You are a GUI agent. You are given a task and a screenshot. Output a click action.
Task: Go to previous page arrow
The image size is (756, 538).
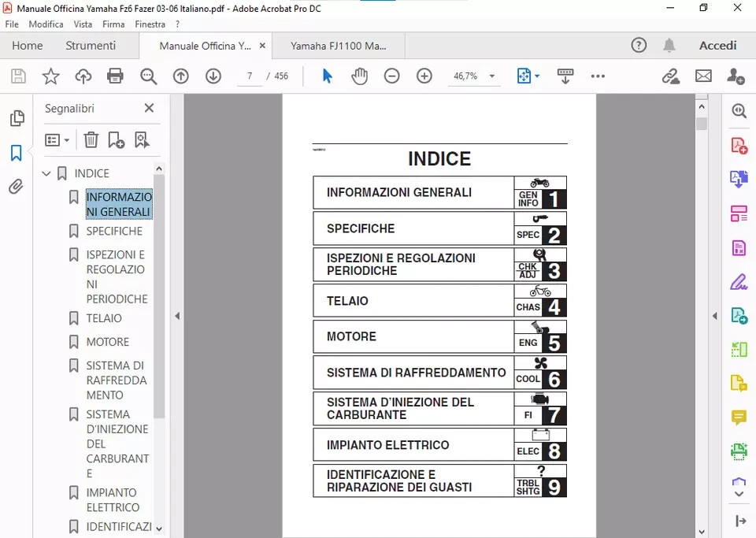coord(181,76)
